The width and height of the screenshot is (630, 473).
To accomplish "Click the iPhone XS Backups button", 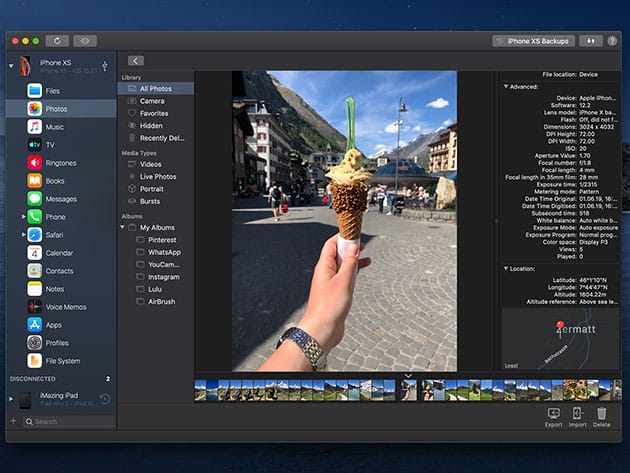I will (533, 41).
